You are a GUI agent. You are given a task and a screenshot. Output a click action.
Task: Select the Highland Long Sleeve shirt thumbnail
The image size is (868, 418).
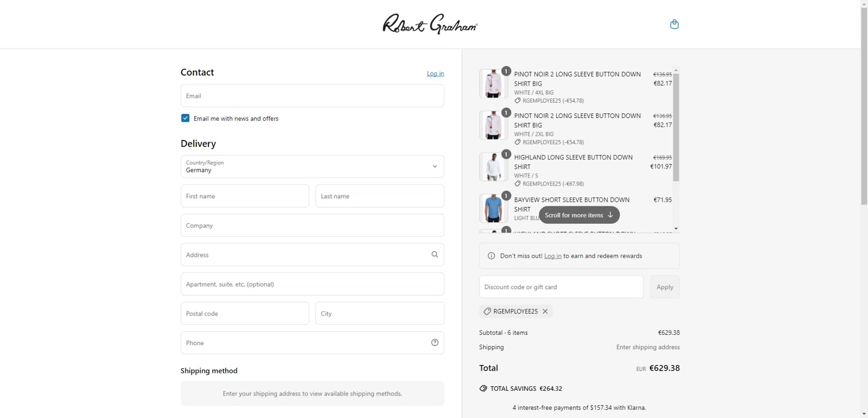[x=493, y=167]
